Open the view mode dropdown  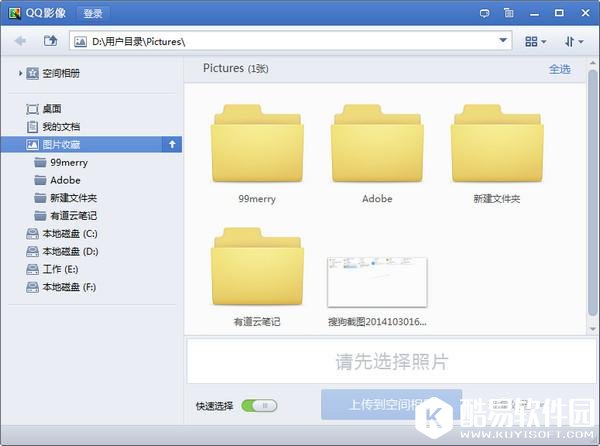click(x=536, y=41)
